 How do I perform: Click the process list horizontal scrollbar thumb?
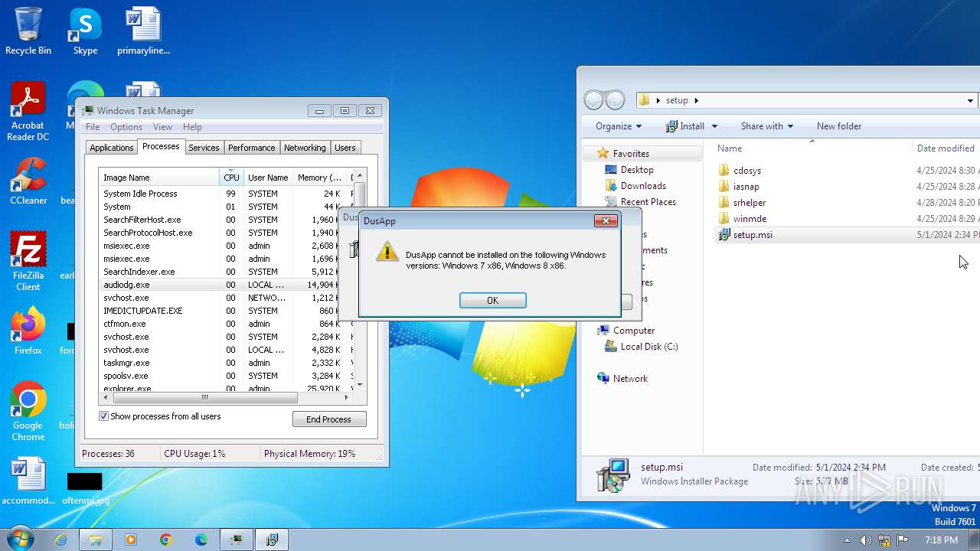pyautogui.click(x=204, y=398)
